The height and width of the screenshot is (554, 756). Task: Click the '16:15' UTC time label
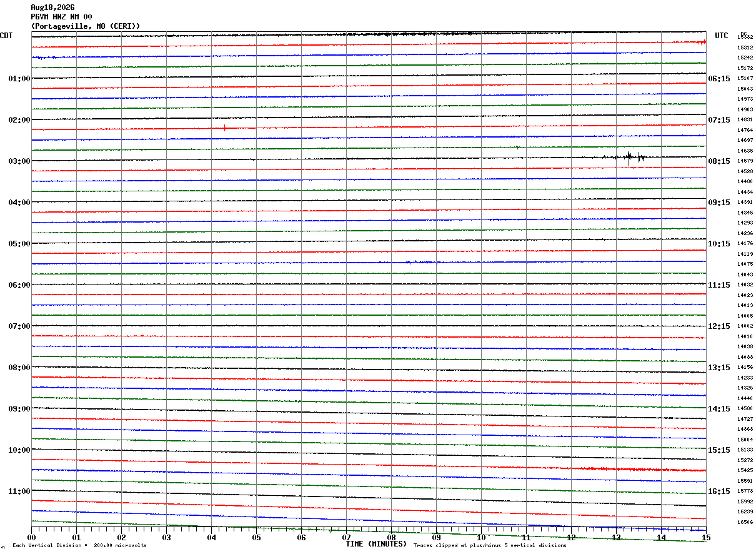pyautogui.click(x=719, y=491)
